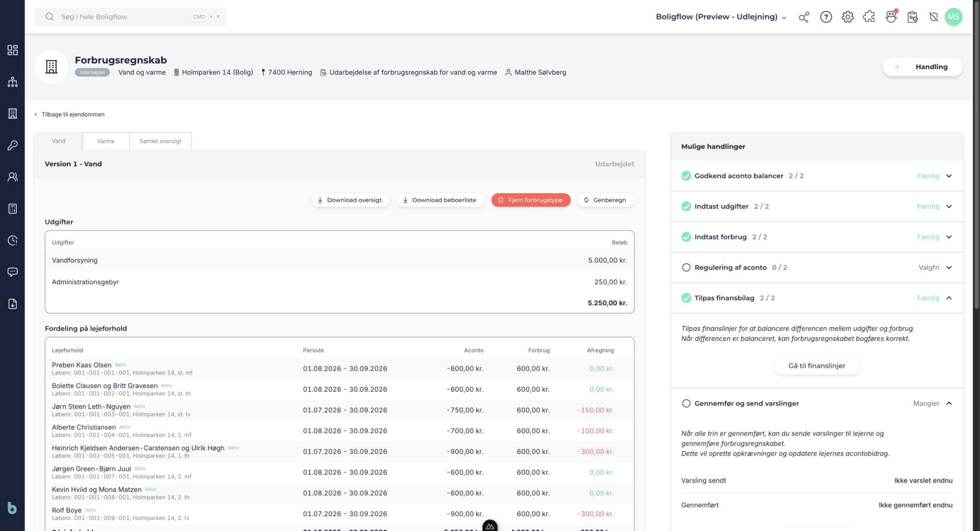Click the Gå til finanslinjer button
The image size is (980, 531).
[817, 366]
